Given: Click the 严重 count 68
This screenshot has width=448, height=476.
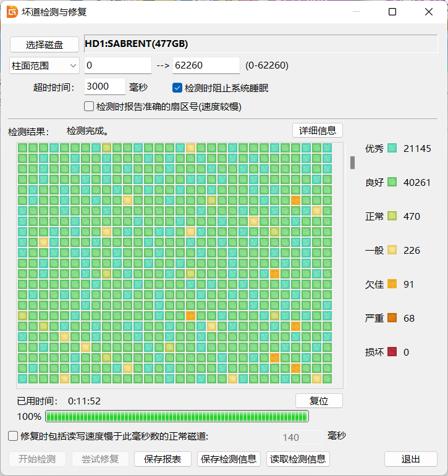Looking at the screenshot, I should (x=409, y=318).
